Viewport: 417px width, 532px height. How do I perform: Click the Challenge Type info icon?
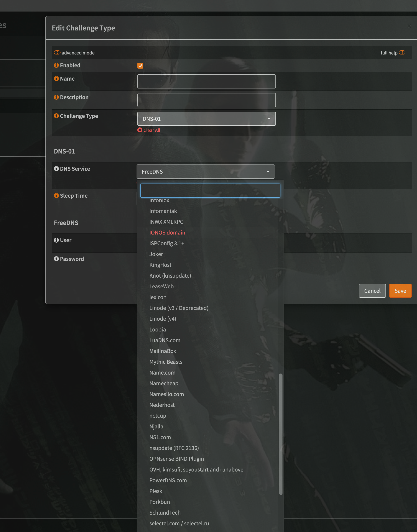coord(56,116)
